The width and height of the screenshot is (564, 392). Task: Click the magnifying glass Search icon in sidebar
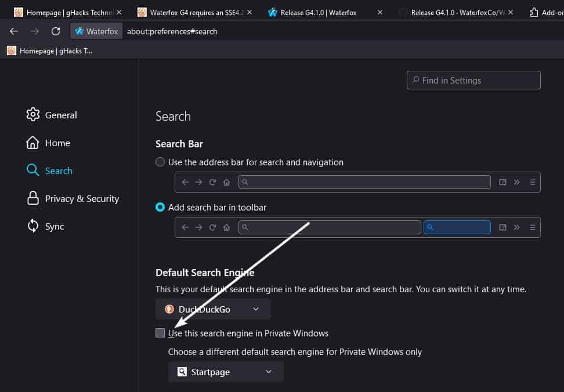point(33,170)
